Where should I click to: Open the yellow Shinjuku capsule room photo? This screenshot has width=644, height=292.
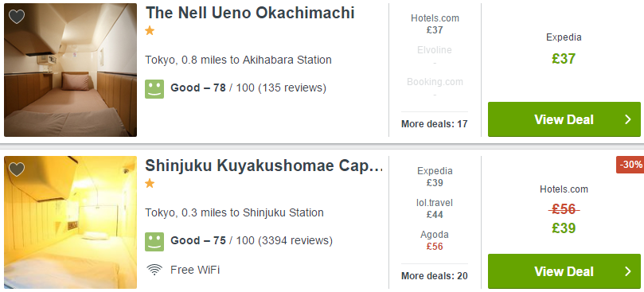coord(70,222)
